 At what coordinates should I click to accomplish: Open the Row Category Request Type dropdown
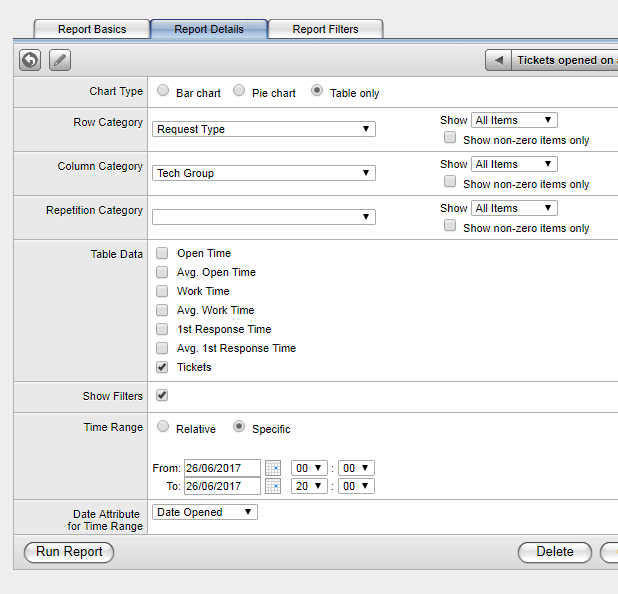click(x=264, y=129)
